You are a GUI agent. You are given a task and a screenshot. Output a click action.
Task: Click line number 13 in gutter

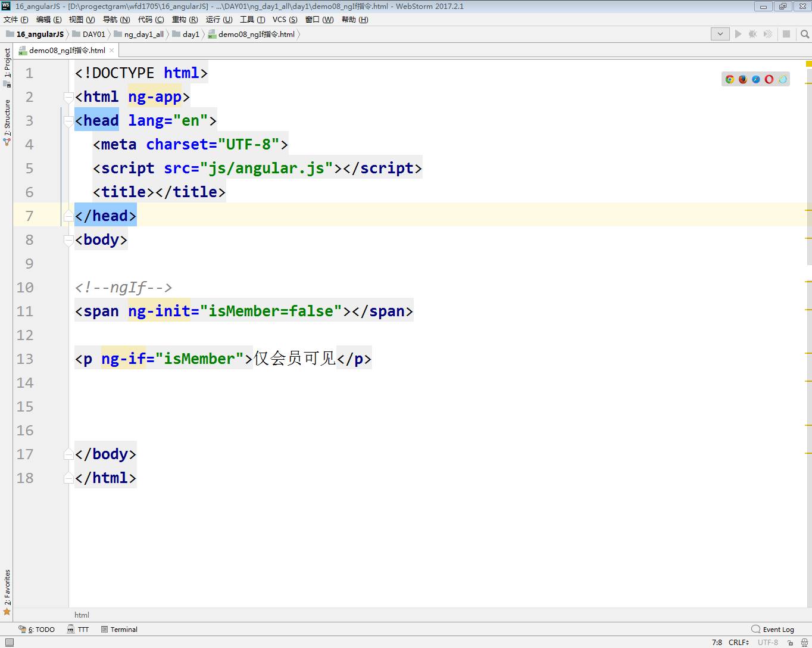coord(25,359)
